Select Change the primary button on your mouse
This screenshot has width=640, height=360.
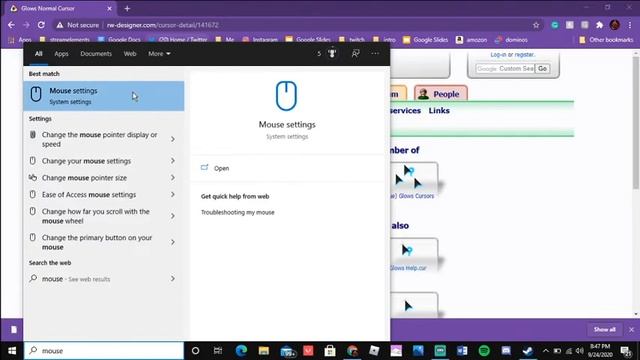coord(97,242)
